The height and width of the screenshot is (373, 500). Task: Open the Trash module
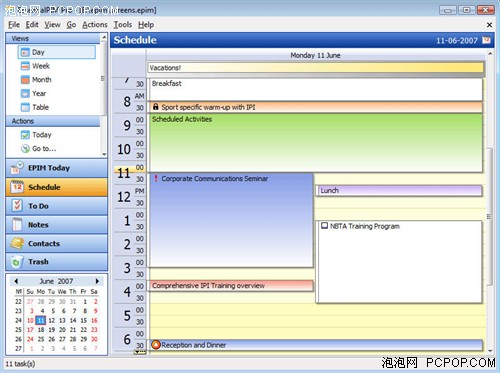coord(57,262)
